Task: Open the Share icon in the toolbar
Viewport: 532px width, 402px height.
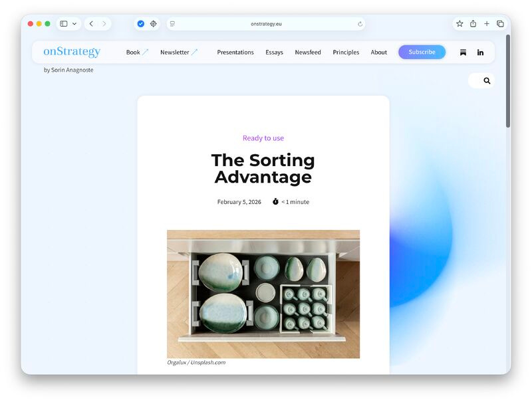Action: pyautogui.click(x=473, y=24)
